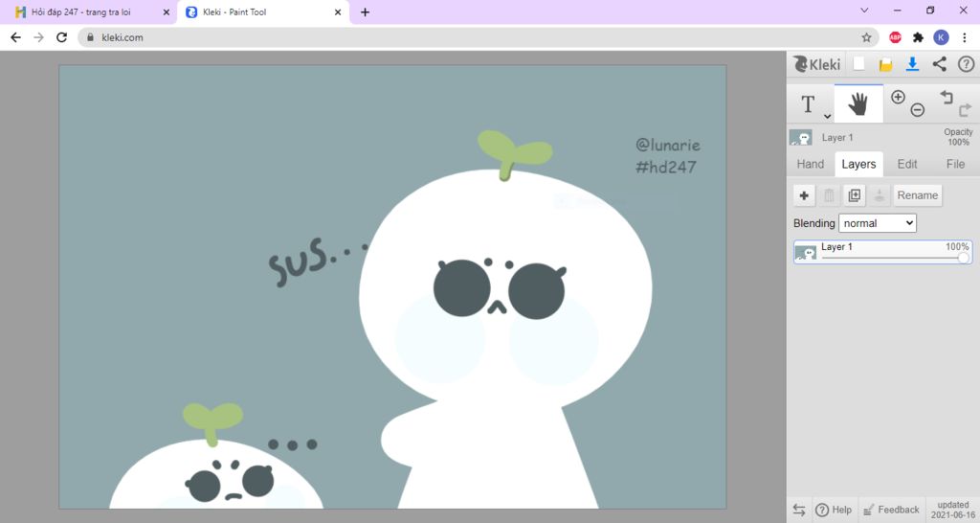980x523 pixels.
Task: Duplicate the current layer
Action: [x=854, y=195]
